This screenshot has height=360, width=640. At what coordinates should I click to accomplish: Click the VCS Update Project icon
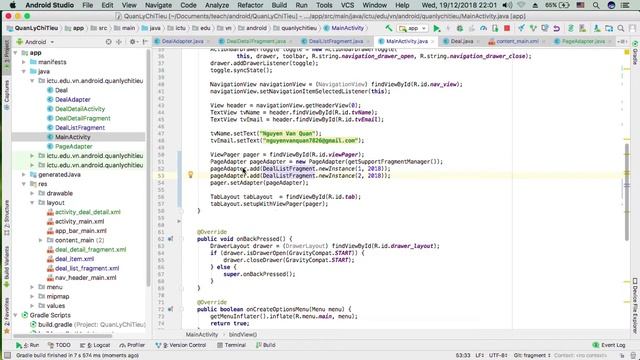pos(521,28)
